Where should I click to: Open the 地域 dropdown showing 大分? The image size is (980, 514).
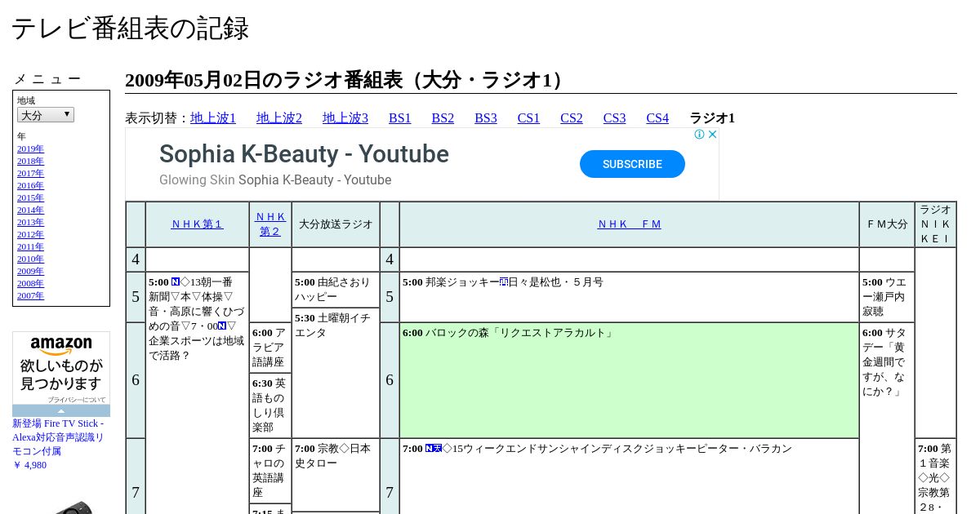tap(46, 115)
